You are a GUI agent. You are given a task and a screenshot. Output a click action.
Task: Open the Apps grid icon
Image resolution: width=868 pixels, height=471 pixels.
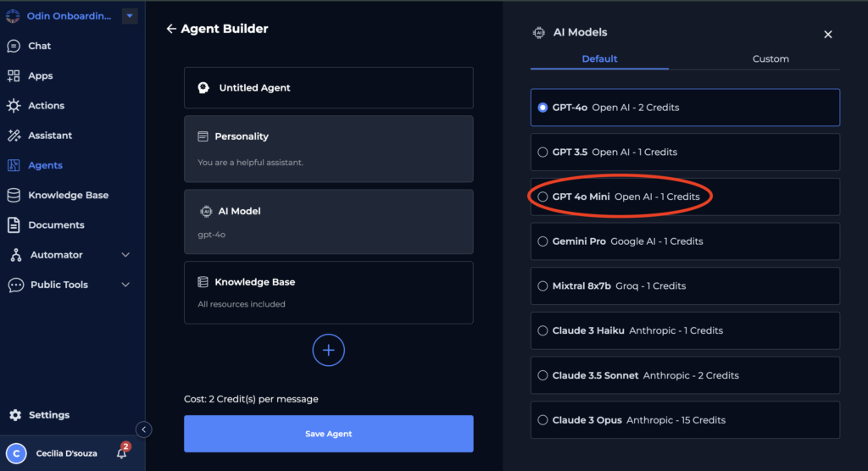tap(14, 76)
